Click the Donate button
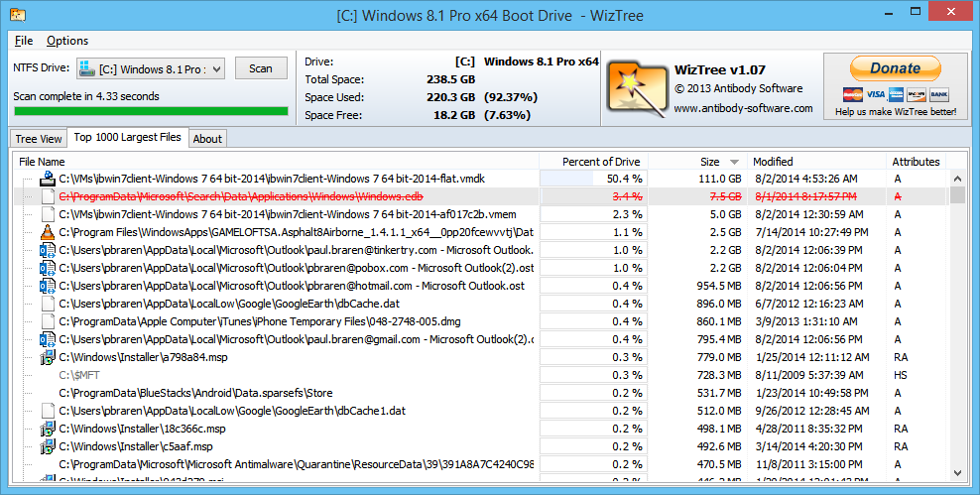The width and height of the screenshot is (980, 495). pyautogui.click(x=895, y=68)
